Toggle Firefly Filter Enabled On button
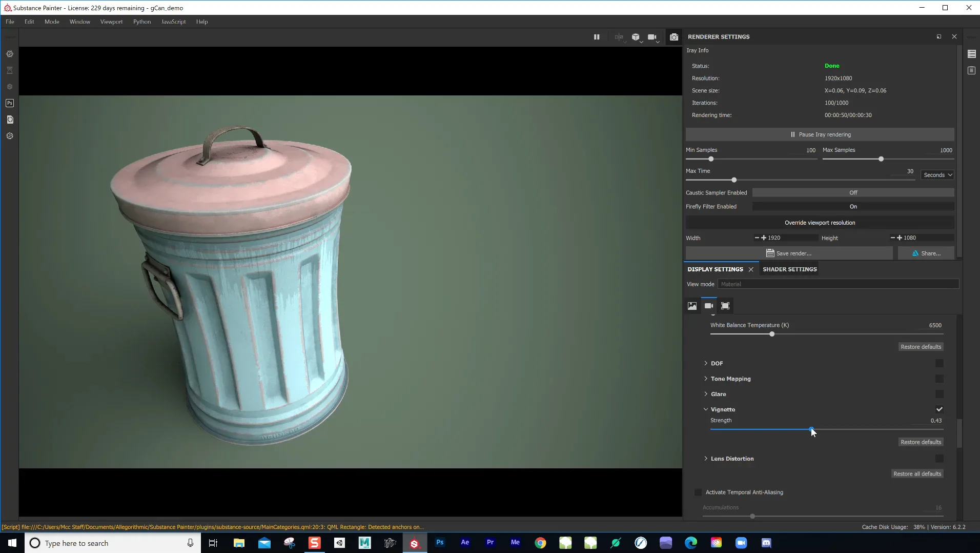The image size is (980, 553). (853, 207)
